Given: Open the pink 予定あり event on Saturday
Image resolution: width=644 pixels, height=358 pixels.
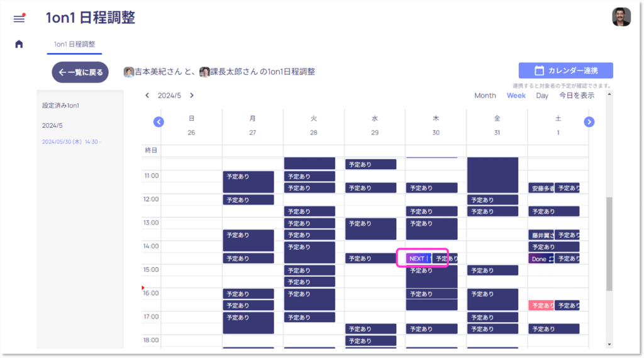Looking at the screenshot, I should 540,305.
